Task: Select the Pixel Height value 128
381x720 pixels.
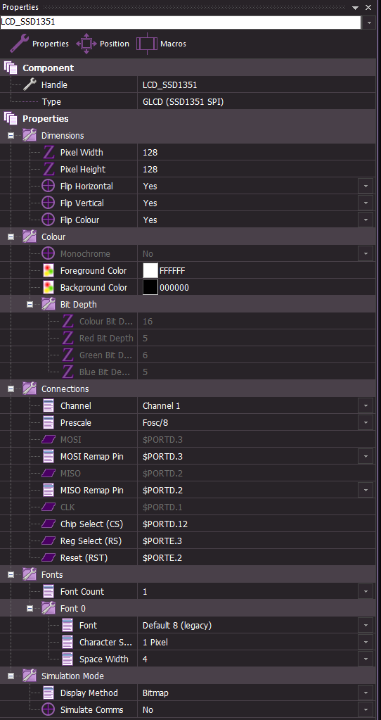Action: point(150,169)
